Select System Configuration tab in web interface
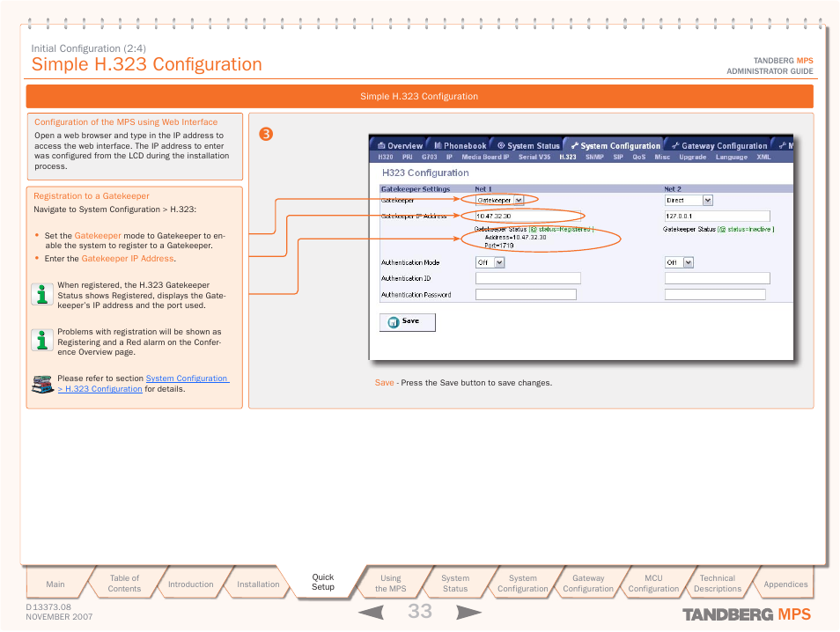The height and width of the screenshot is (632, 840). 615,146
